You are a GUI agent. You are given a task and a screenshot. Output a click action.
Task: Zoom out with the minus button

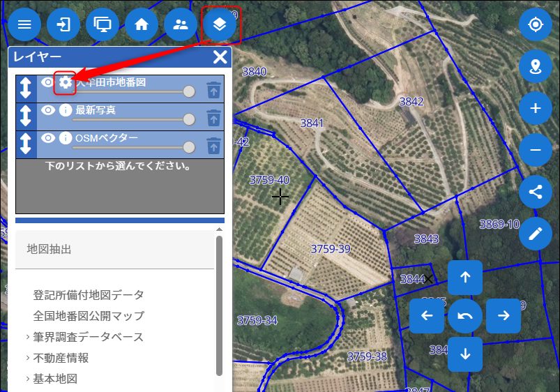[536, 150]
